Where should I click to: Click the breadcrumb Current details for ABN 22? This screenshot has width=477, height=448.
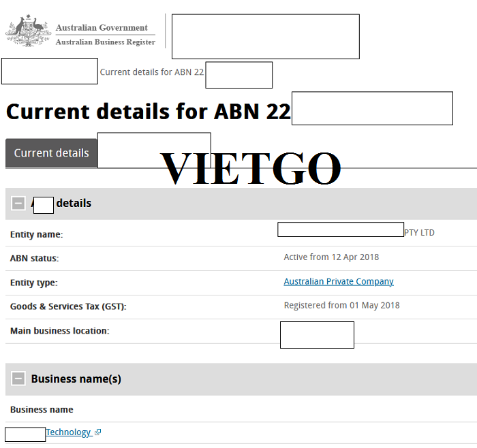151,72
